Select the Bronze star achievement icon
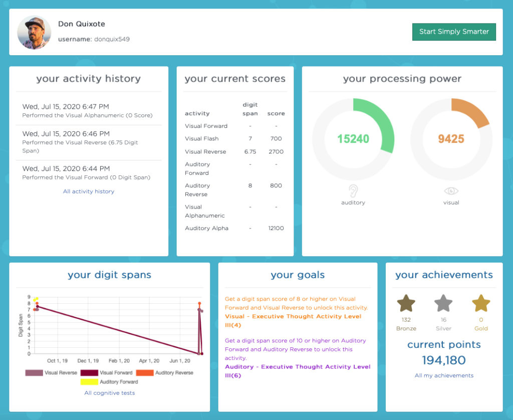513x420 pixels. [406, 303]
